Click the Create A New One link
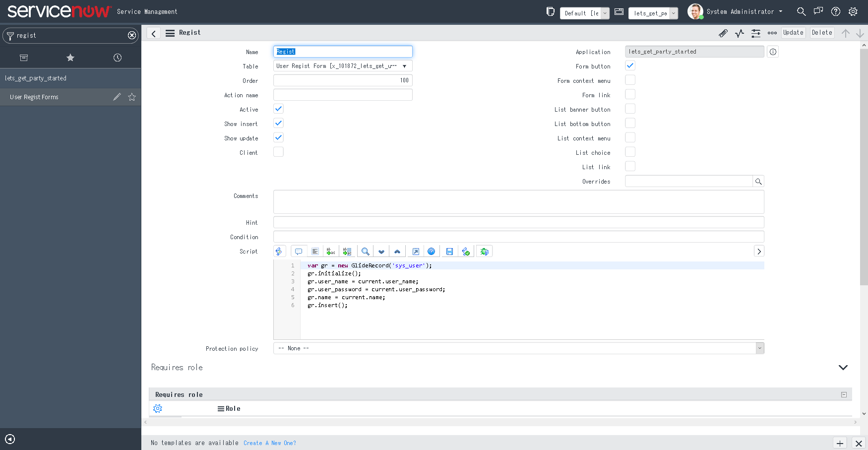 (270, 443)
